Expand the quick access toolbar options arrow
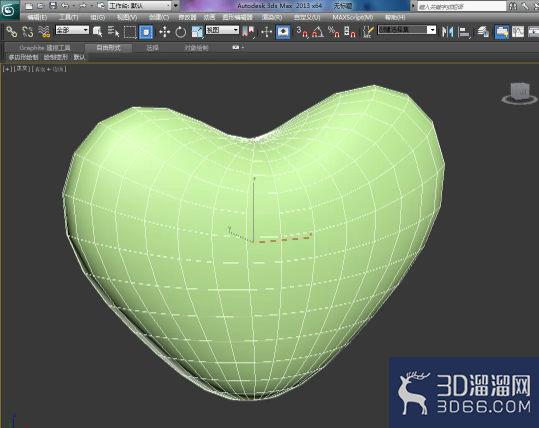This screenshot has width=539, height=428. [x=176, y=6]
